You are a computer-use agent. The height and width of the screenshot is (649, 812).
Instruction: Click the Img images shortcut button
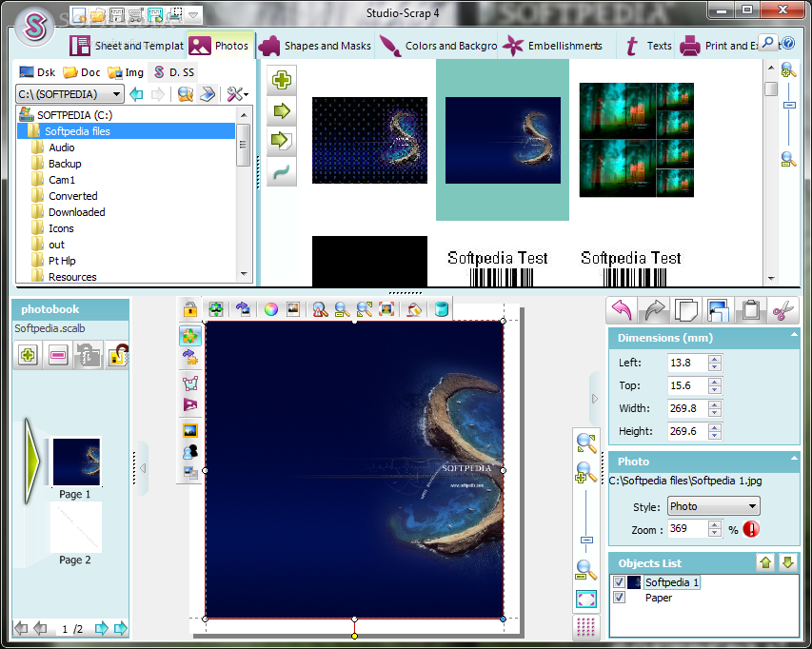pos(126,72)
